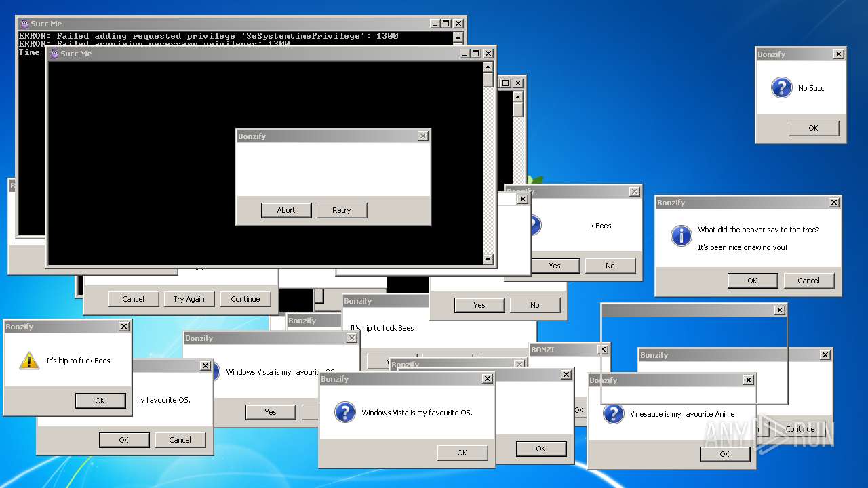Click the app icon of the rear Succ Me window
868x488 pixels.
(24, 24)
